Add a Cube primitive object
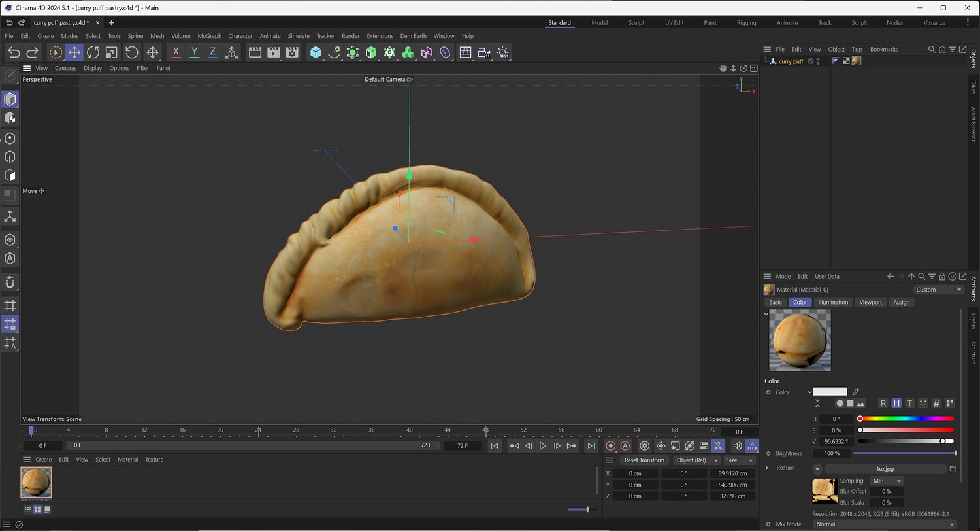 [x=316, y=52]
